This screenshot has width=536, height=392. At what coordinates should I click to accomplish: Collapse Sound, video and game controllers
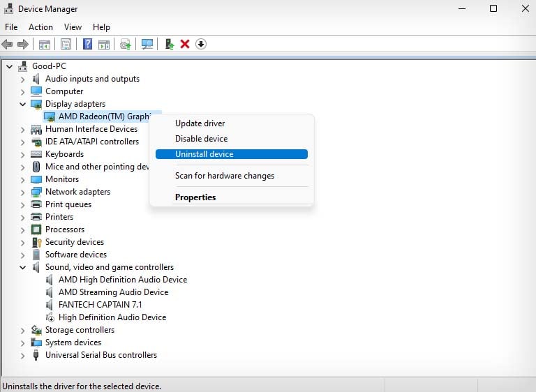[22, 267]
